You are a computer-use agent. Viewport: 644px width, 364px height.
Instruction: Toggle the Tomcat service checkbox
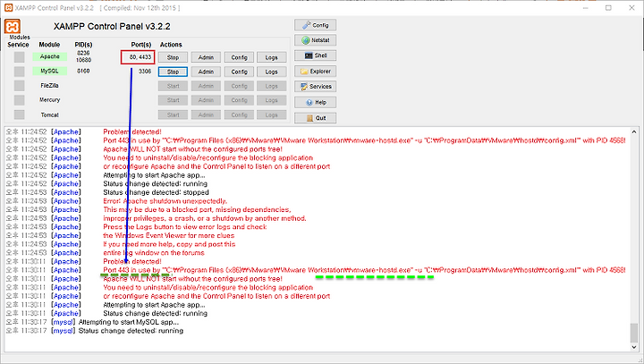[x=20, y=114]
